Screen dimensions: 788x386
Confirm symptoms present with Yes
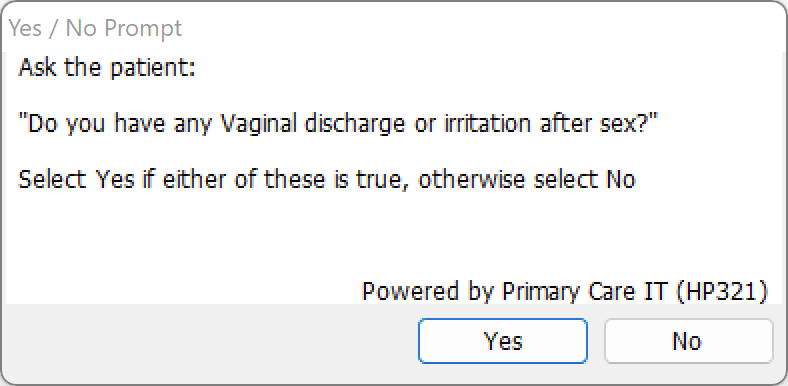click(503, 341)
